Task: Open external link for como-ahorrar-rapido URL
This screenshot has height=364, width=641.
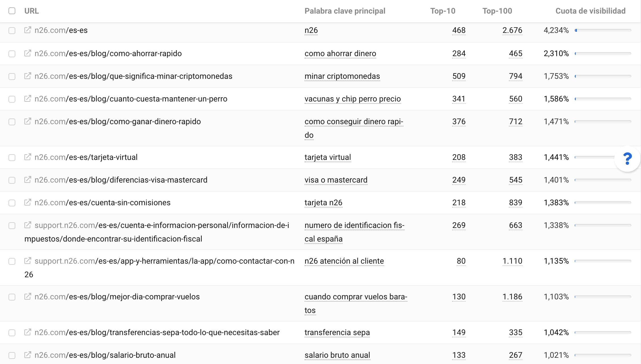Action: coord(28,53)
